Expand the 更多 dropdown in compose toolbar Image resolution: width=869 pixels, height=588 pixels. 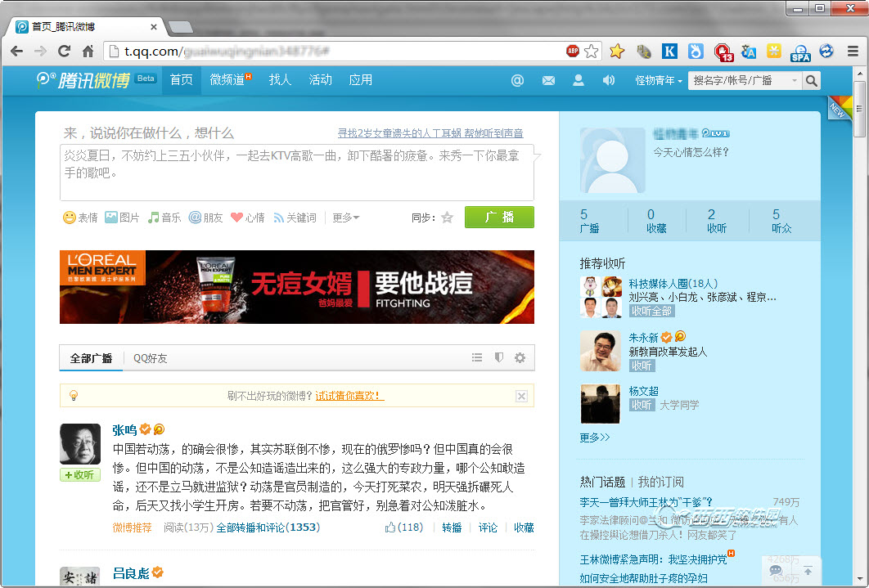click(346, 218)
